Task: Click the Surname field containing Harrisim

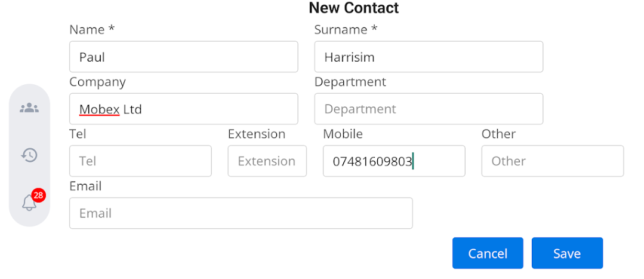Action: 429,57
